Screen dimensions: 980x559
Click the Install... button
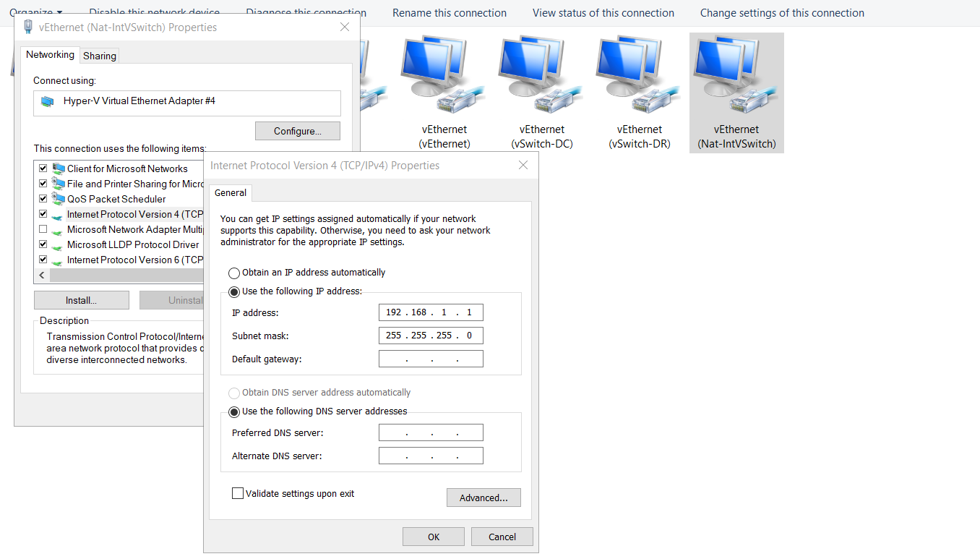[x=82, y=300]
